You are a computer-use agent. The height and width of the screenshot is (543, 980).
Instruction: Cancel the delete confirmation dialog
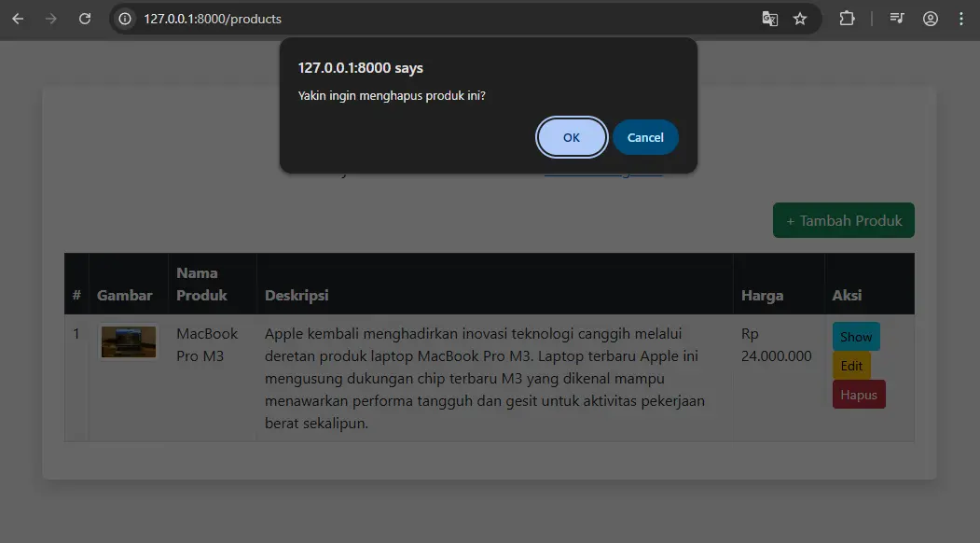click(645, 137)
